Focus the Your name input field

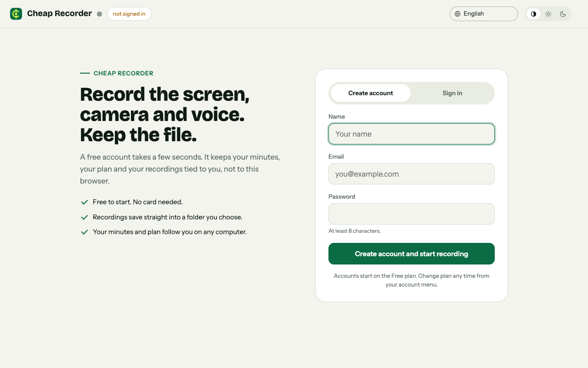coord(412,134)
